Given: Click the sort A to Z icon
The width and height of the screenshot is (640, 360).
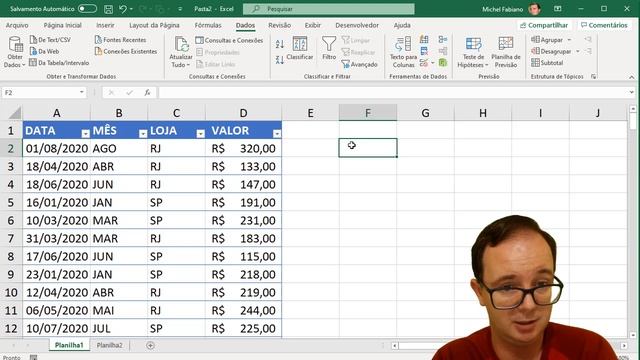Looking at the screenshot, I should 280,44.
